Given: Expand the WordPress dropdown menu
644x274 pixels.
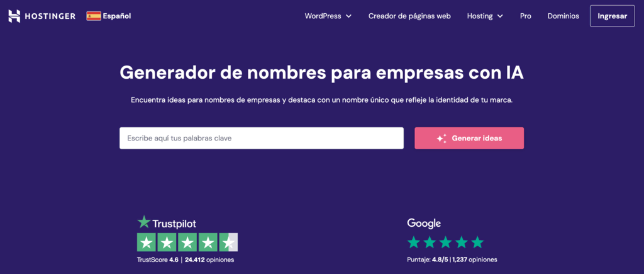Looking at the screenshot, I should 328,16.
